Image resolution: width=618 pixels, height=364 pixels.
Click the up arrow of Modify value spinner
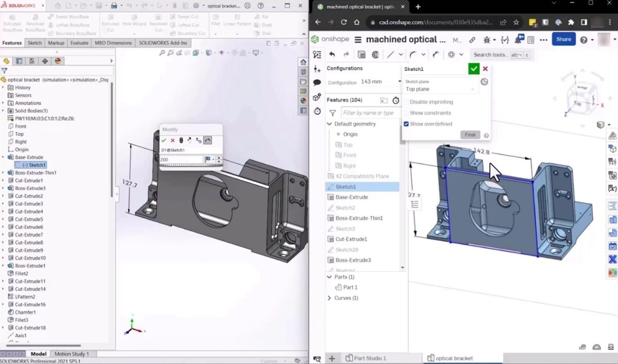point(219,158)
